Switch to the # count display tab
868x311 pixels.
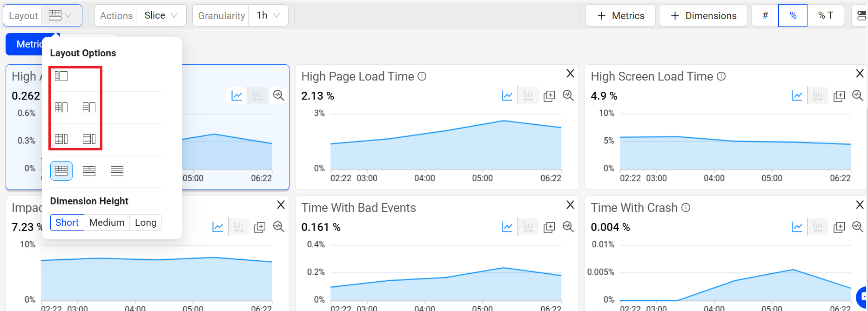coord(765,16)
